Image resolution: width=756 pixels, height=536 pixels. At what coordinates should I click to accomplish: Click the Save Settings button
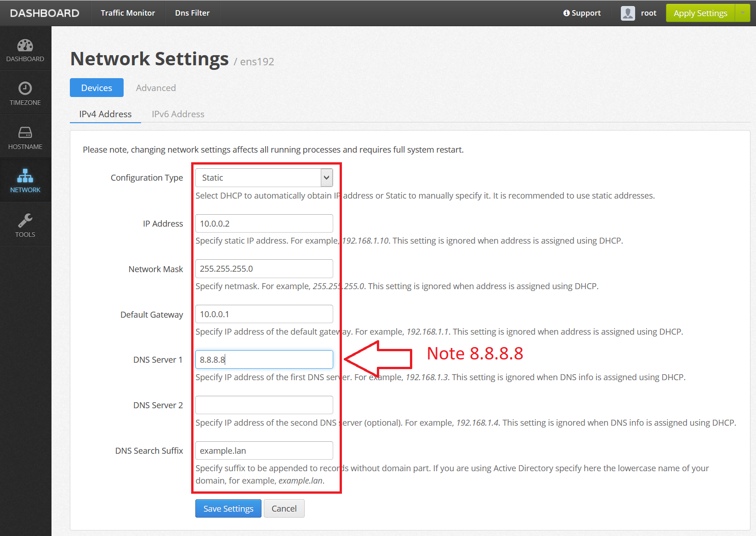228,508
